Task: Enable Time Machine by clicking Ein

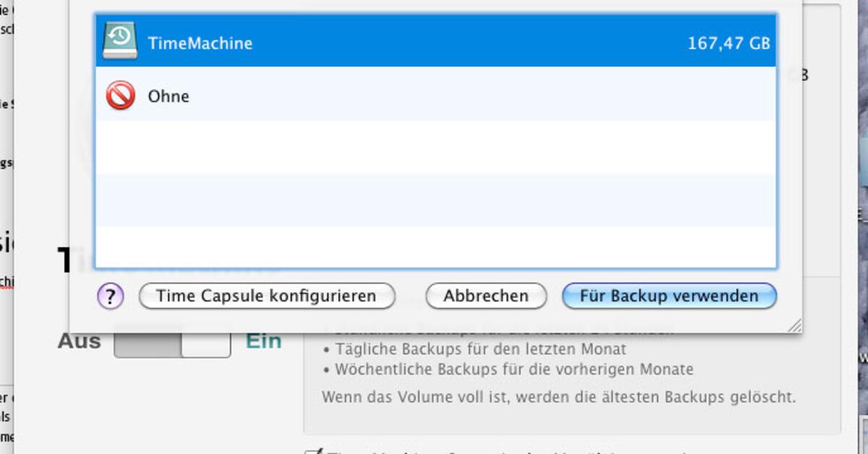Action: [x=263, y=340]
